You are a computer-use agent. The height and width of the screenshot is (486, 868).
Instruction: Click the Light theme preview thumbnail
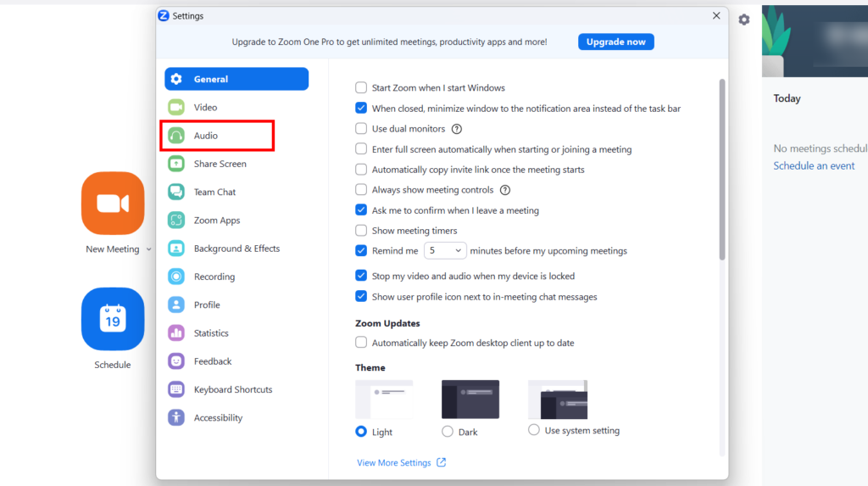click(384, 399)
